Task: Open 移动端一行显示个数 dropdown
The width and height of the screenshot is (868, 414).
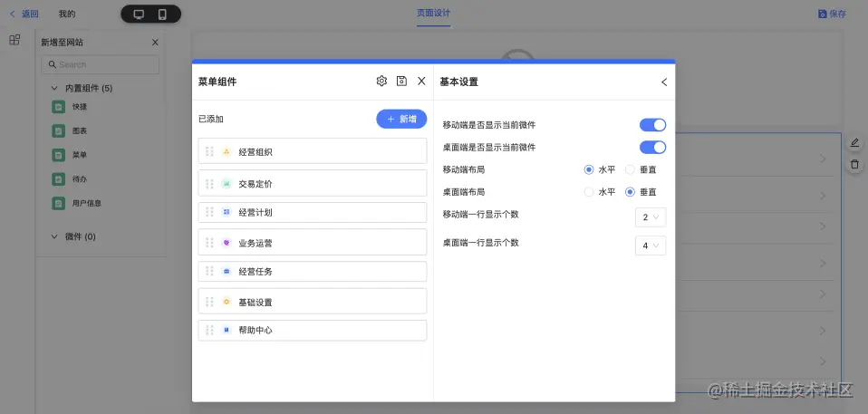Action: 651,217
